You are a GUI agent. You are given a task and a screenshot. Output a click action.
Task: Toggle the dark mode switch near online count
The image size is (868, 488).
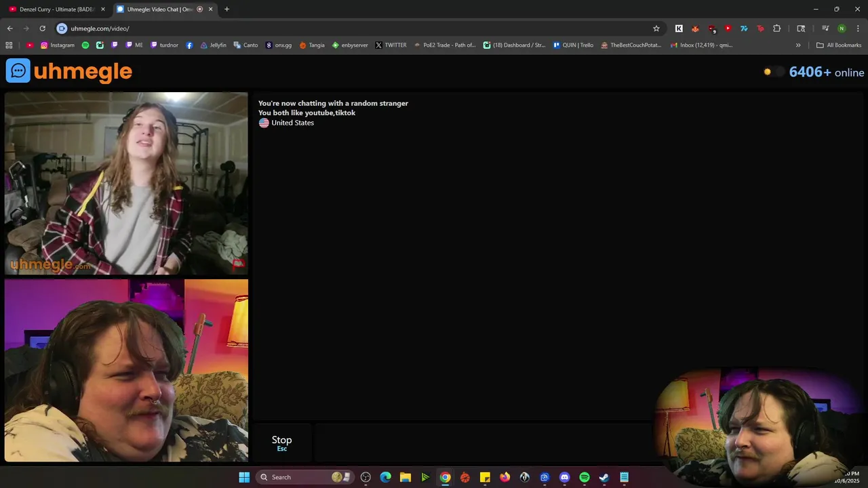click(774, 72)
